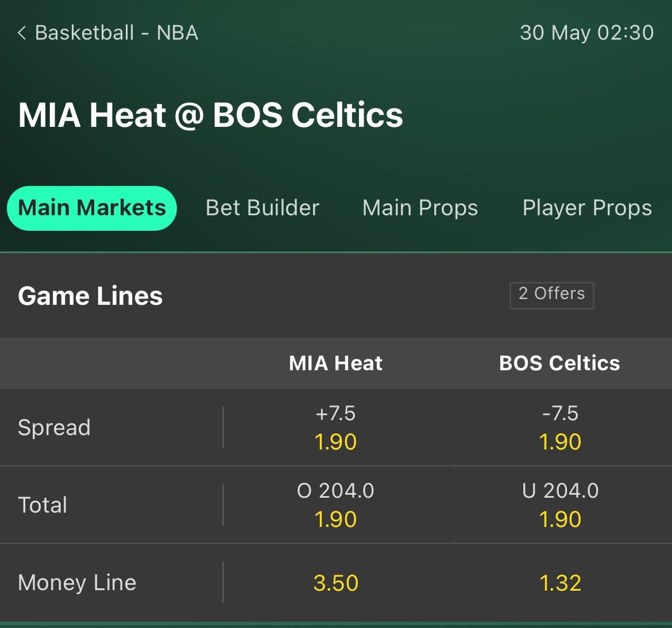Go to the Player Props tab

point(587,208)
